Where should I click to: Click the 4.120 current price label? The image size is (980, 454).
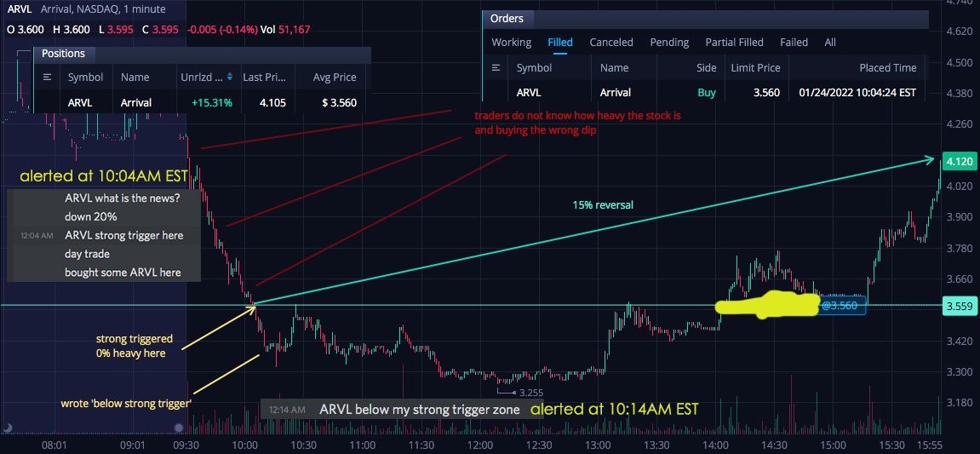(958, 161)
